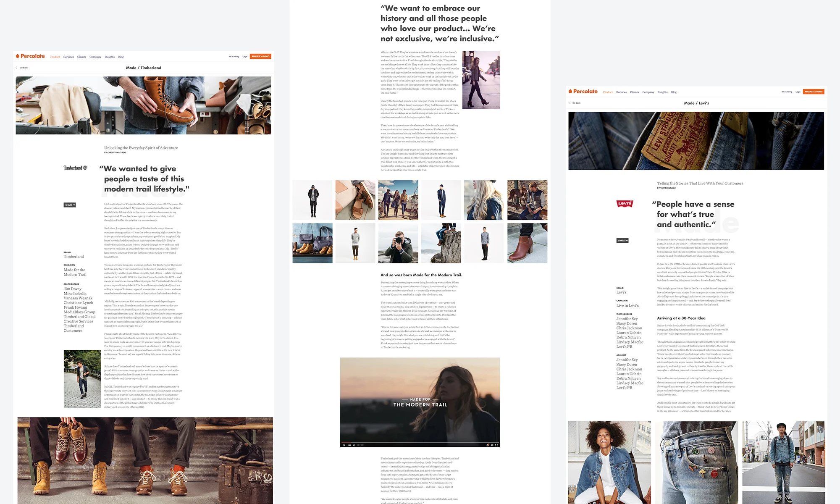Open the jeans with pins close-up photo

pos(696,462)
